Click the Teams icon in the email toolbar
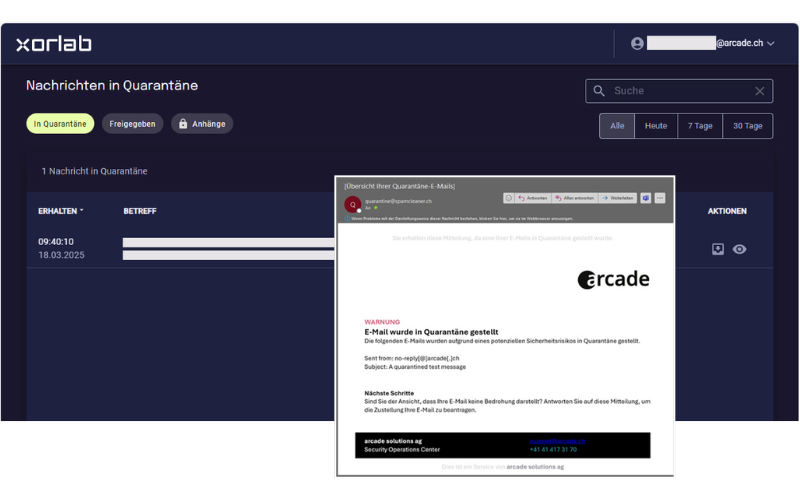 [x=646, y=198]
